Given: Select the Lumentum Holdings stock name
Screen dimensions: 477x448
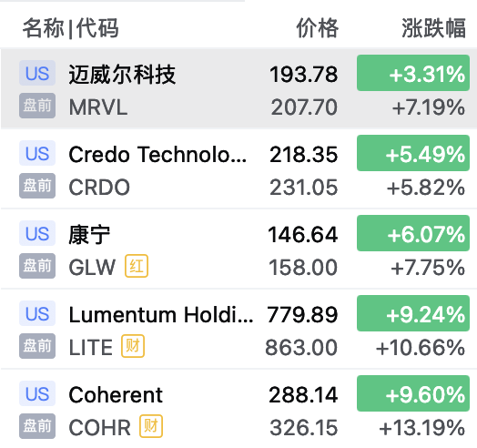Looking at the screenshot, I should [x=161, y=314].
